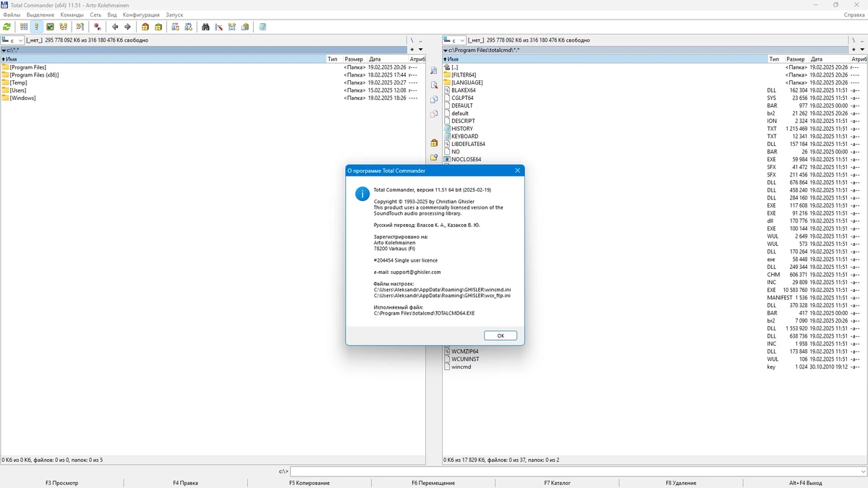Click the Copy icon in the vertical button bar
This screenshot has height=488, width=868.
[x=434, y=100]
